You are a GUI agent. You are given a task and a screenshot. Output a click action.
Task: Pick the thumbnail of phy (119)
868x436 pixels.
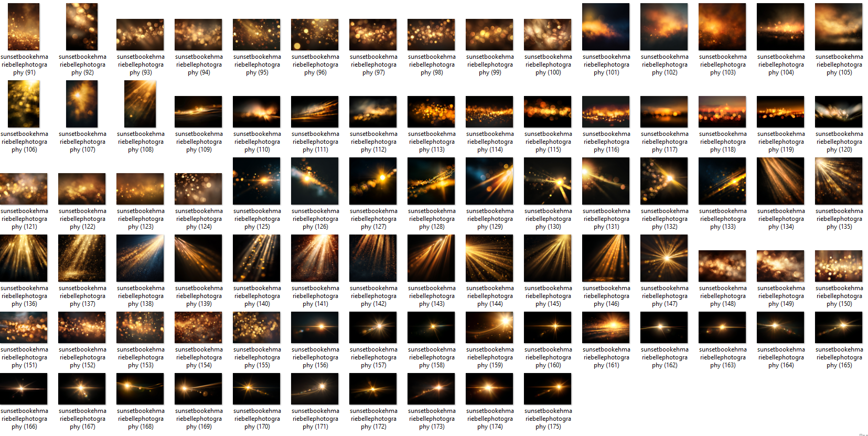[x=780, y=112]
